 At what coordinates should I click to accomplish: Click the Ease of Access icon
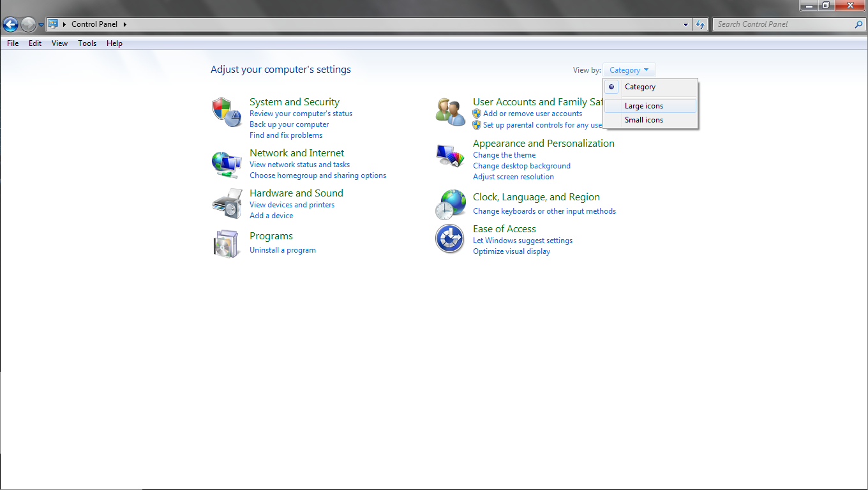pyautogui.click(x=450, y=239)
